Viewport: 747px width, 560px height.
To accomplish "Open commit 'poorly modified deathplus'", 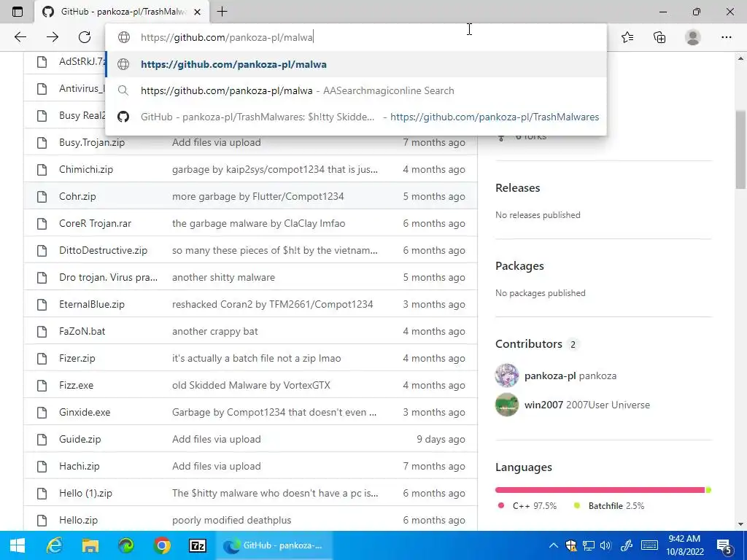I will click(x=231, y=520).
